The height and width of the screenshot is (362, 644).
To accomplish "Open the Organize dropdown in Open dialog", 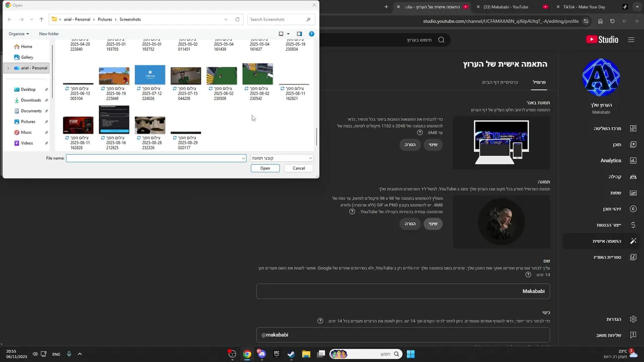I will tap(19, 34).
